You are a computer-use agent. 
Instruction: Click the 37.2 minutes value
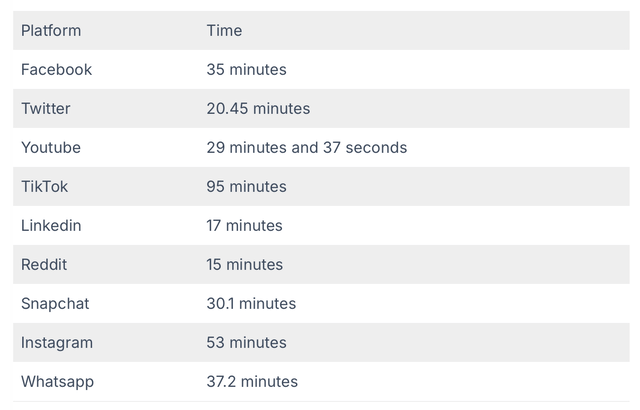252,382
